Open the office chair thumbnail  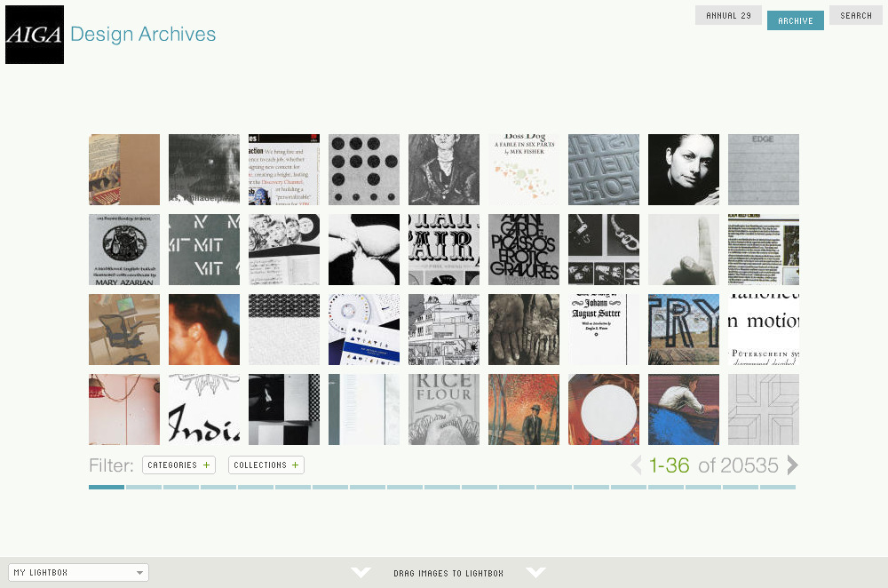click(x=124, y=330)
